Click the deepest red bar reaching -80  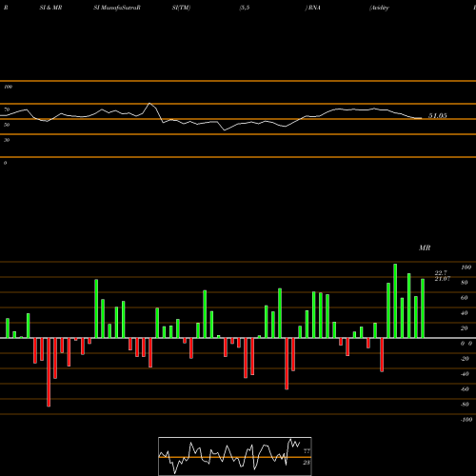pos(49,372)
